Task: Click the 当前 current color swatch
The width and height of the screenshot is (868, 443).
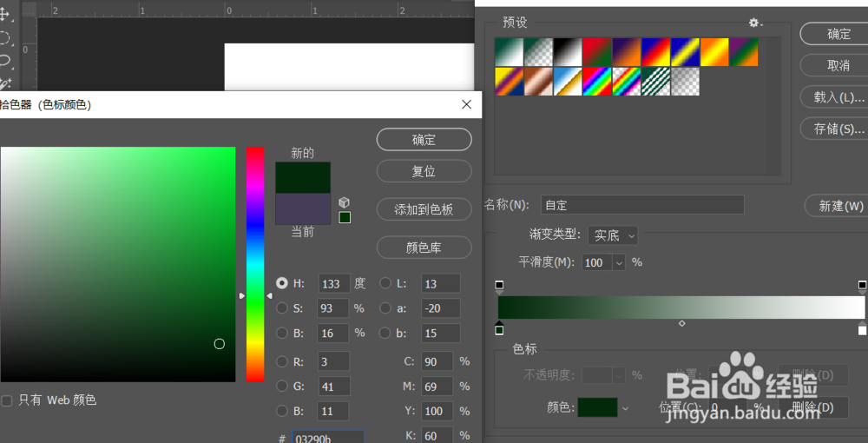Action: 303,208
